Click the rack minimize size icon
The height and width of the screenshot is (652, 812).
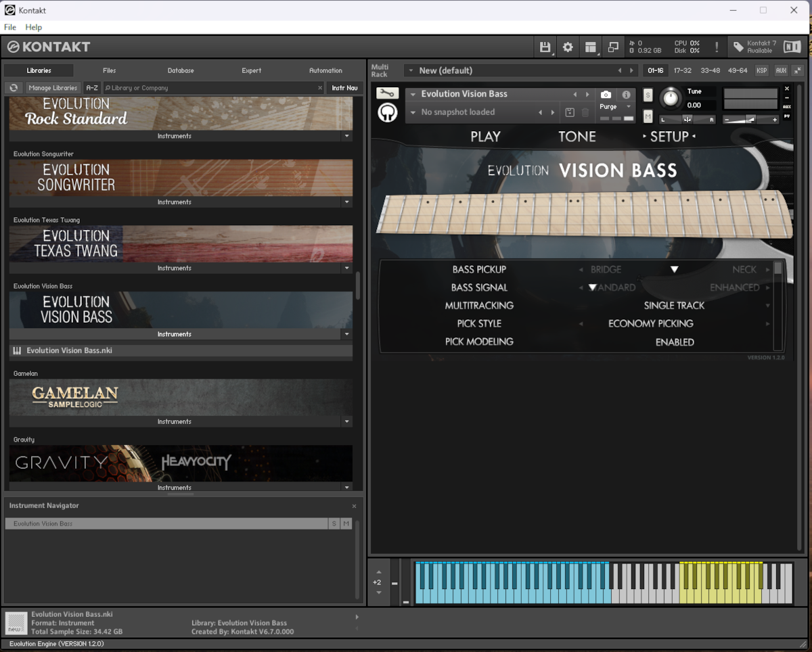tap(797, 70)
